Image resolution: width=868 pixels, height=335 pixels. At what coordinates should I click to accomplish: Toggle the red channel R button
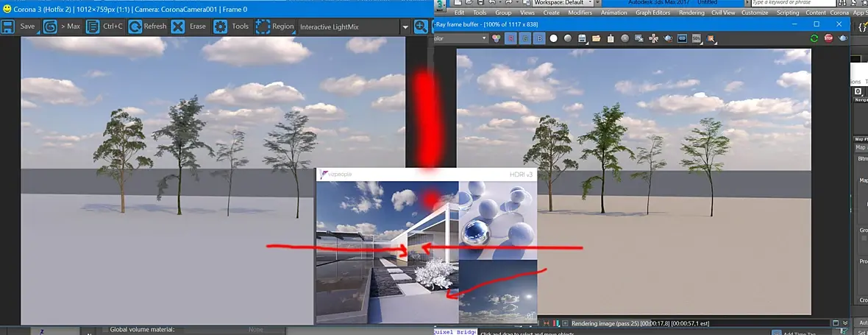pyautogui.click(x=511, y=38)
